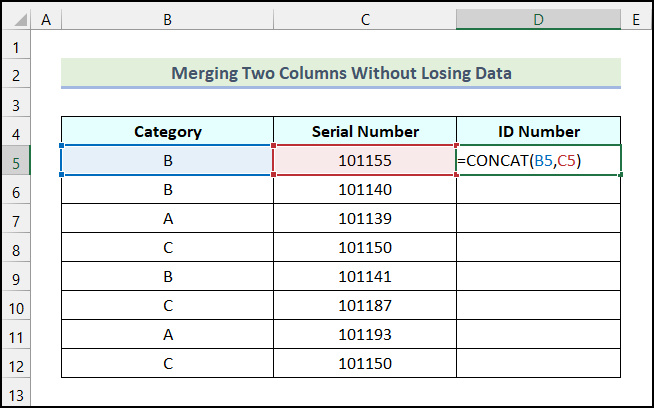Click cell with CONCAT formula
Image resolution: width=654 pixels, height=408 pixels.
click(x=538, y=160)
